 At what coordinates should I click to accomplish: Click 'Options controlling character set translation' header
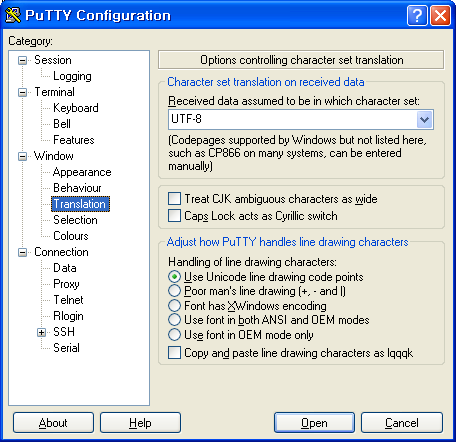click(x=301, y=60)
